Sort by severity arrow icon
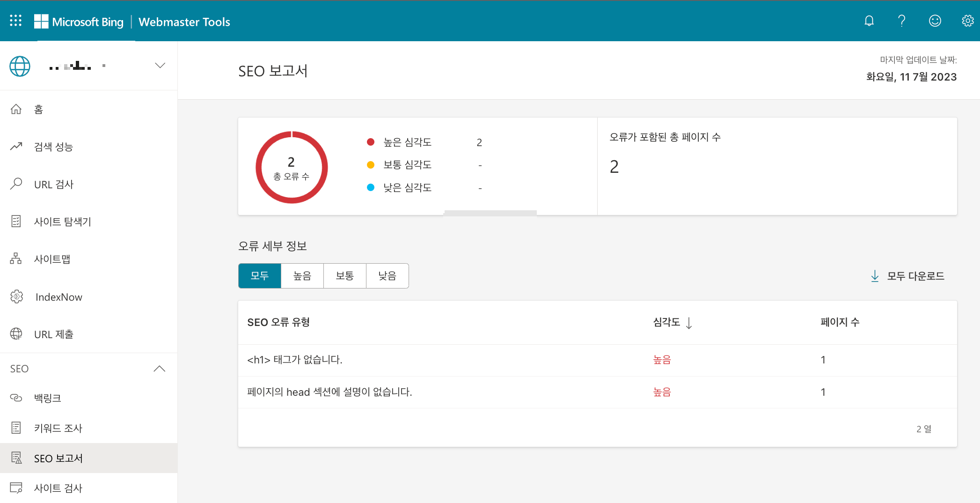 pyautogui.click(x=689, y=323)
